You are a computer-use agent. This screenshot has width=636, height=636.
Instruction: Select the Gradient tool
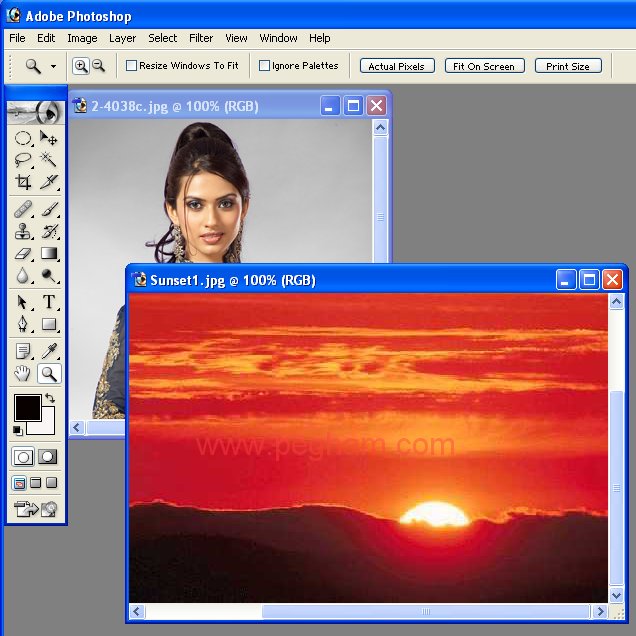48,254
